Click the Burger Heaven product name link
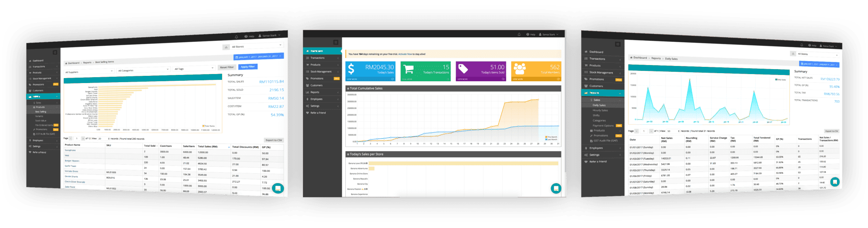Screen dimensions: 868x228 coord(72,161)
